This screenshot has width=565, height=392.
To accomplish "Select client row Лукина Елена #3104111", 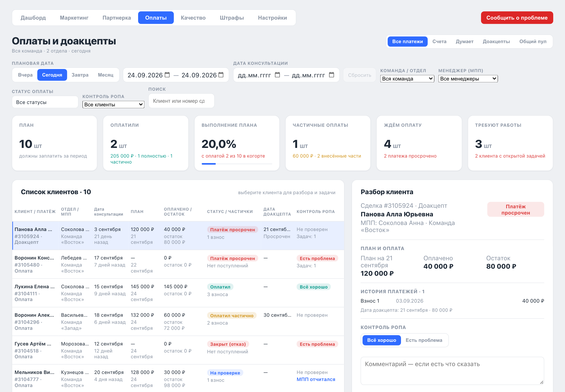I will coord(178,293).
